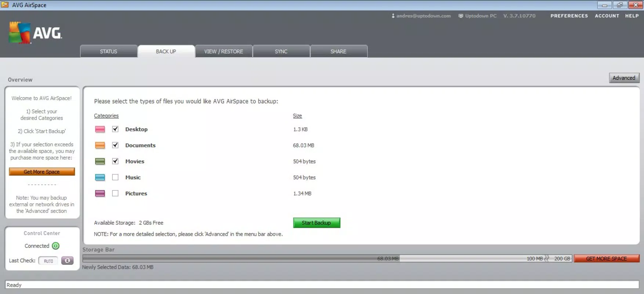This screenshot has width=644, height=294.
Task: Click the green Connected status icon
Action: tap(56, 246)
